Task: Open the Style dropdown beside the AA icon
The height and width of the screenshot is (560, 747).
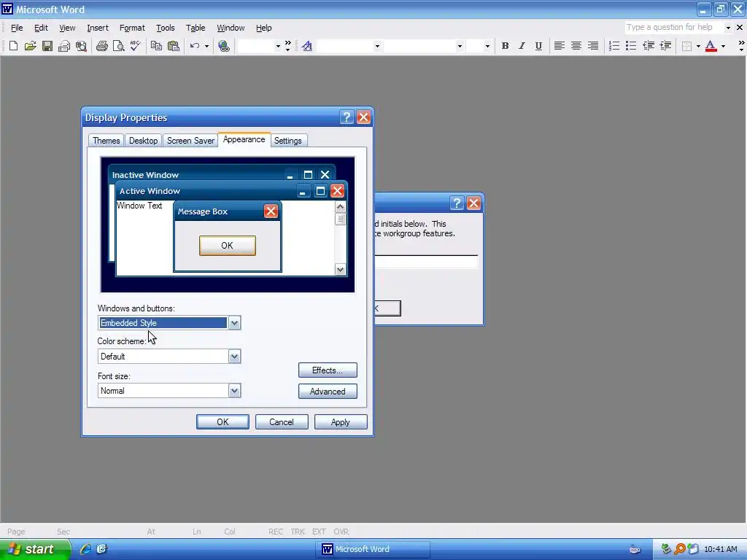Action: [377, 46]
